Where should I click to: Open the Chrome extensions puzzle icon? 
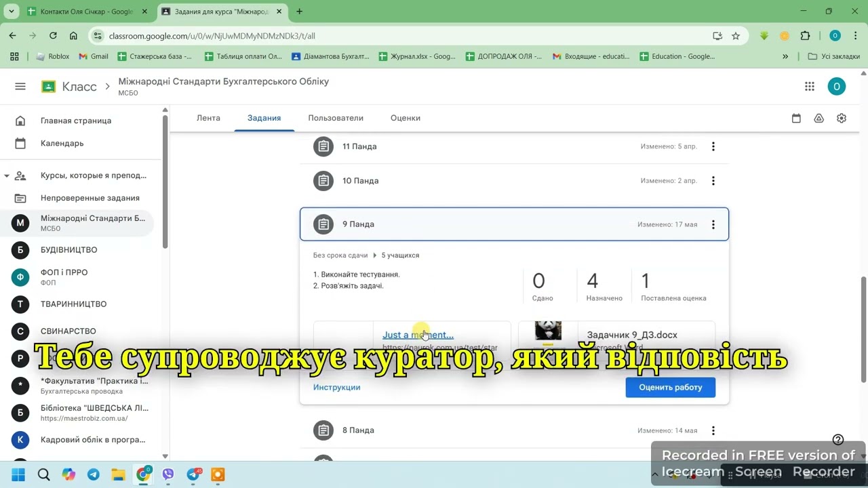806,36
